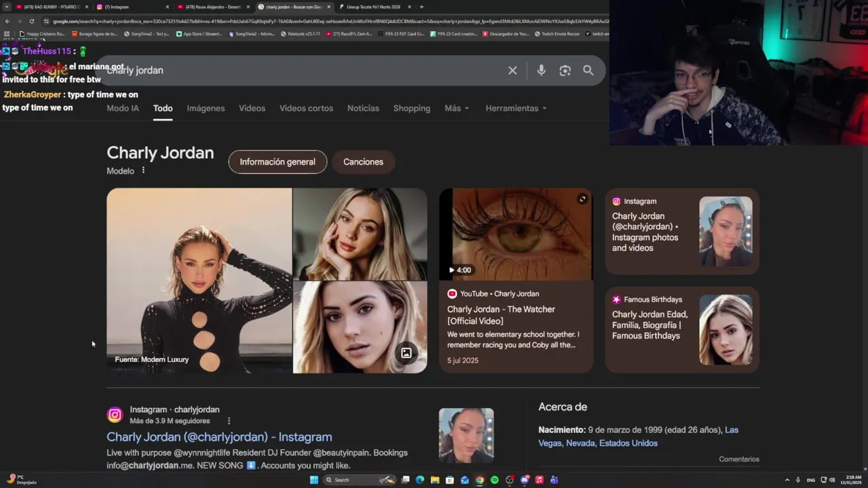Open the Shopping results tab
The width and height of the screenshot is (868, 488).
pyautogui.click(x=412, y=108)
